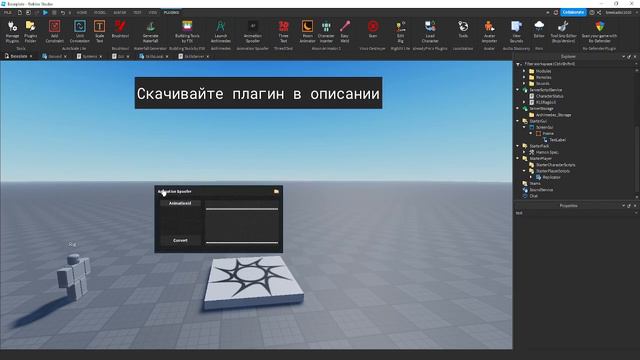Viewport: 640px width, 360px height.
Task: Open Manage Plugins
Action: [12, 32]
